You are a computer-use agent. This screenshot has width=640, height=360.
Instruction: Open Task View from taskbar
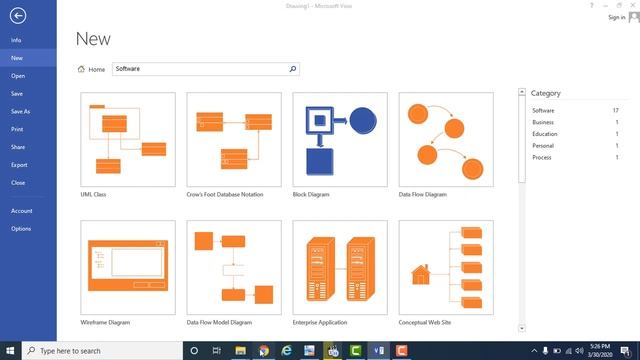tap(217, 351)
